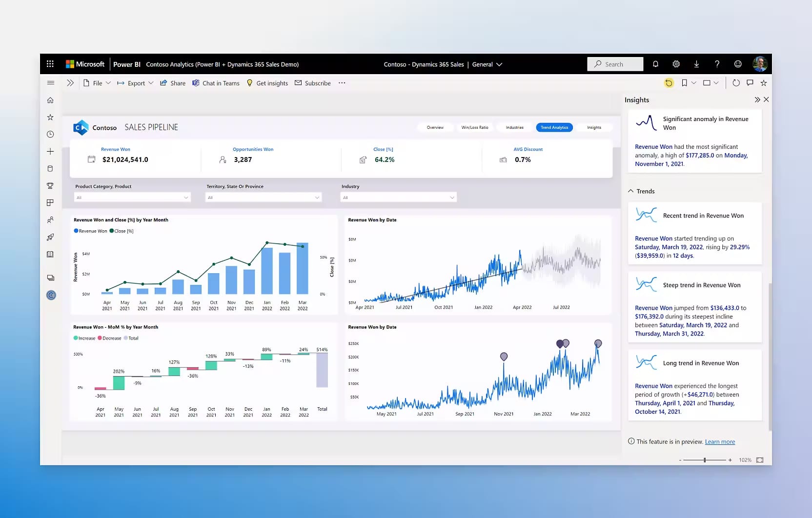Open notifications bell in the top bar
This screenshot has width=812, height=518.
[x=655, y=64]
